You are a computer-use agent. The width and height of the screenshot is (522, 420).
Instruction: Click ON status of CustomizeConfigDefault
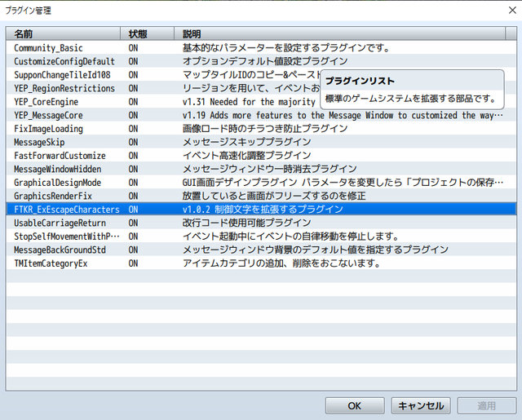133,61
